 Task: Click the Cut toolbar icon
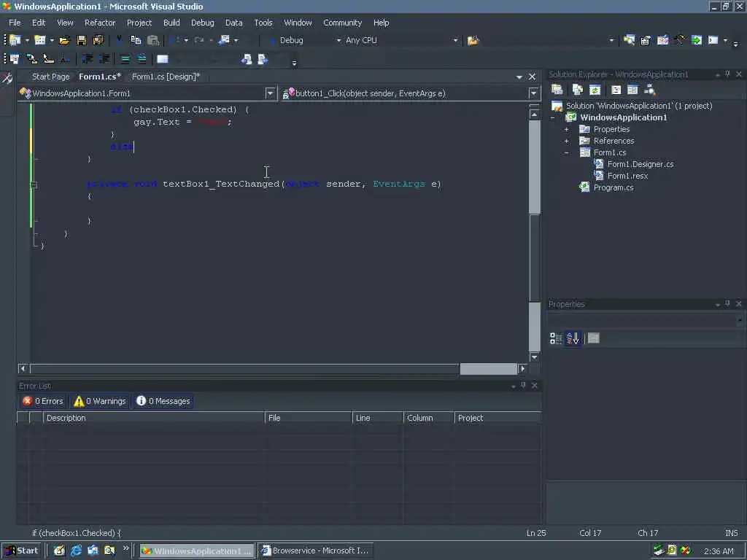pos(119,41)
